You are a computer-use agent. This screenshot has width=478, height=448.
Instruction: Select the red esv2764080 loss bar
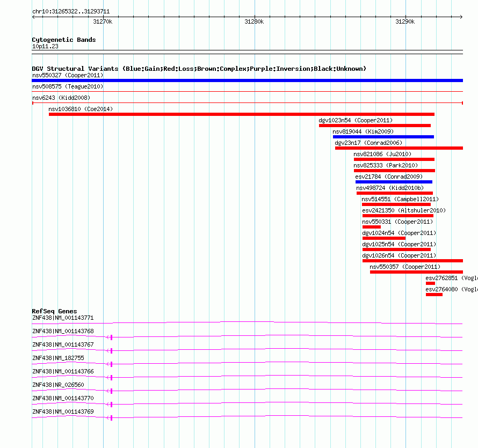434,295
